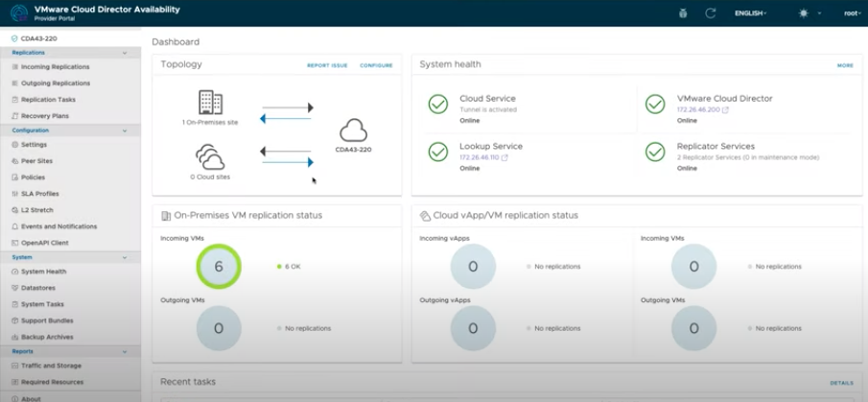Click the VMware Cloud Director green checkmark

tap(655, 105)
